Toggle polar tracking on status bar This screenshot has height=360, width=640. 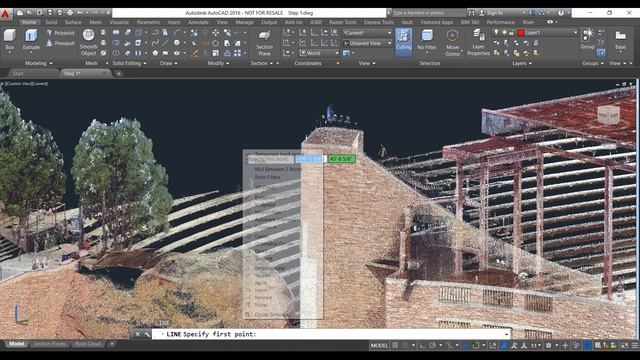click(433, 346)
